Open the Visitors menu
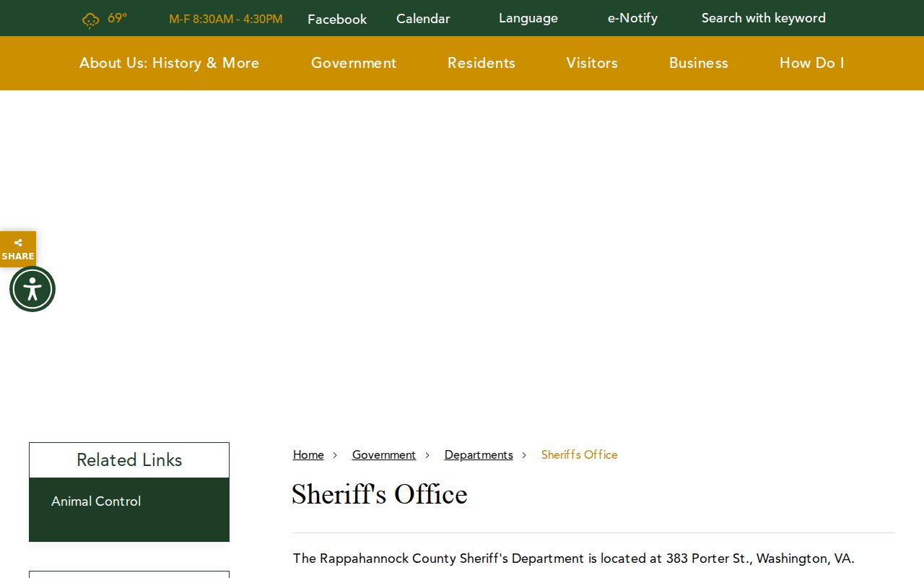Image resolution: width=924 pixels, height=578 pixels. [592, 63]
